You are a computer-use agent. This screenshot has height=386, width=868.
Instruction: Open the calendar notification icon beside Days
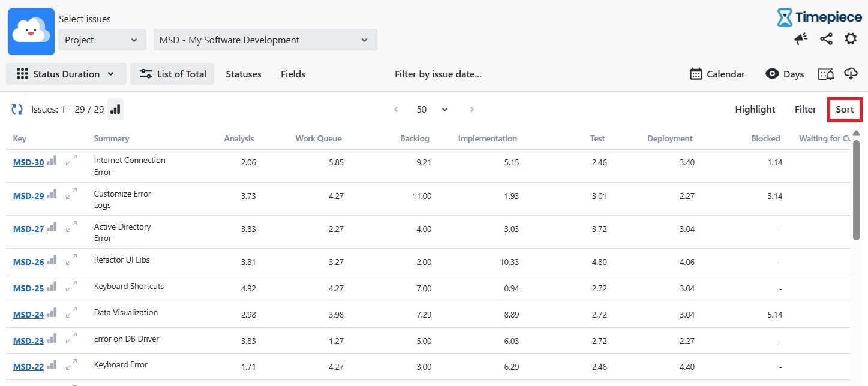[x=826, y=74]
